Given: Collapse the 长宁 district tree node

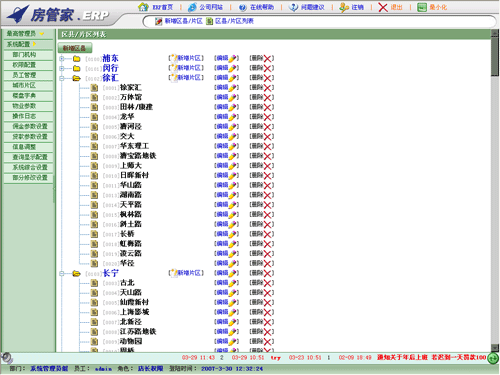Looking at the screenshot, I should point(62,274).
